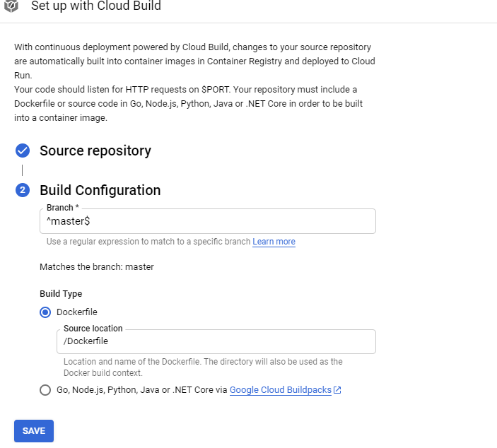
Task: Click into the Source location field
Action: coord(216,341)
